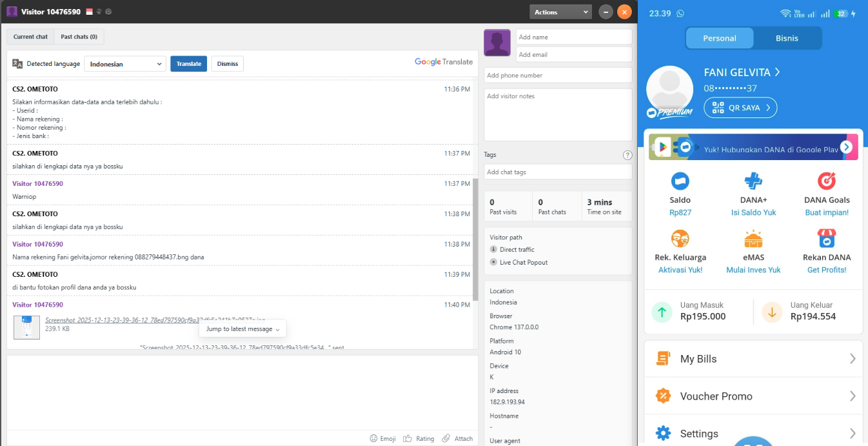Click the phone Wi-Fi status icon

[785, 14]
